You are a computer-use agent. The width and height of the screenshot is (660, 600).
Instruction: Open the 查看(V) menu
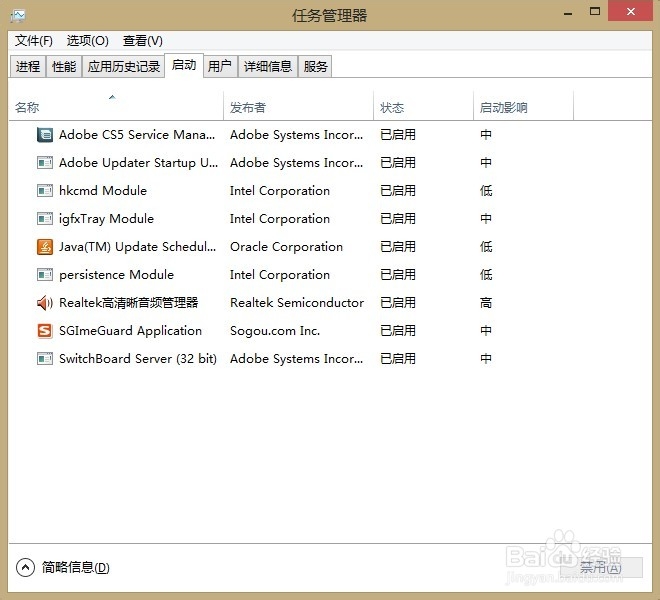143,41
